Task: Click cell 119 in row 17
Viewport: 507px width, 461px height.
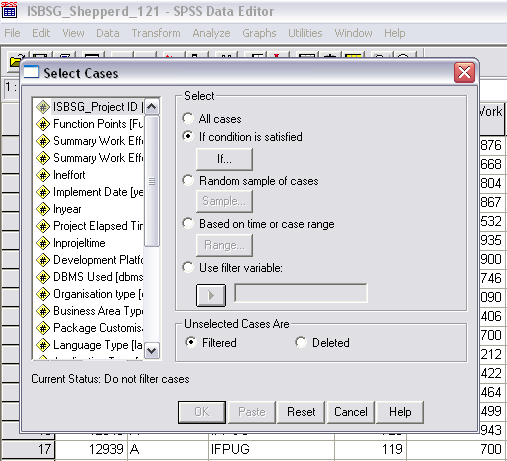Action: [370, 449]
